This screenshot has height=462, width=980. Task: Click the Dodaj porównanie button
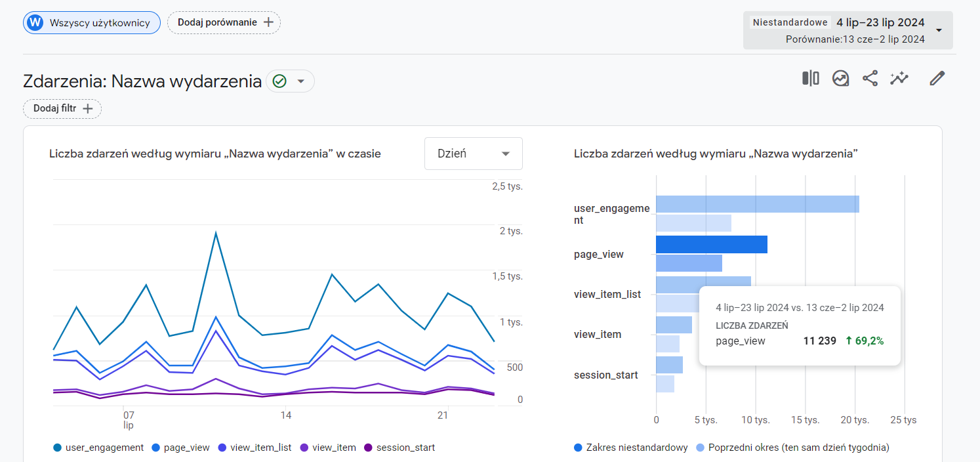(224, 22)
